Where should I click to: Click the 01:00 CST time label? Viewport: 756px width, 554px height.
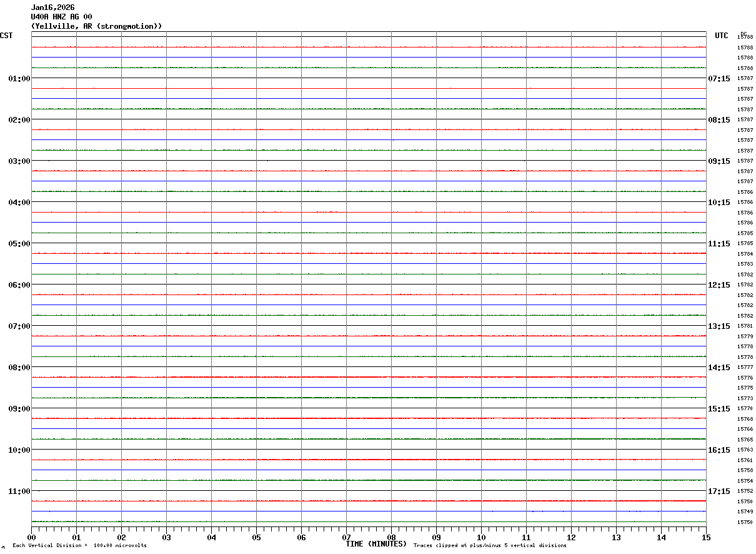[19, 79]
